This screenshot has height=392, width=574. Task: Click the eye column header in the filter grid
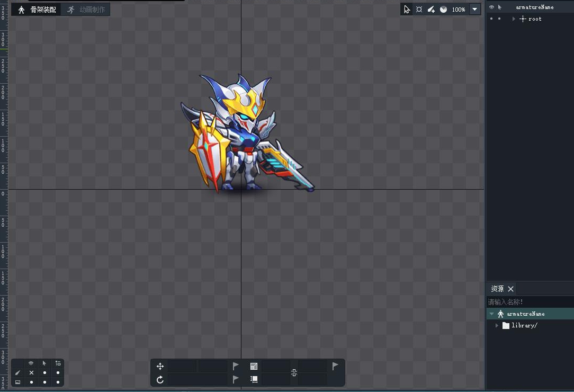pyautogui.click(x=31, y=363)
